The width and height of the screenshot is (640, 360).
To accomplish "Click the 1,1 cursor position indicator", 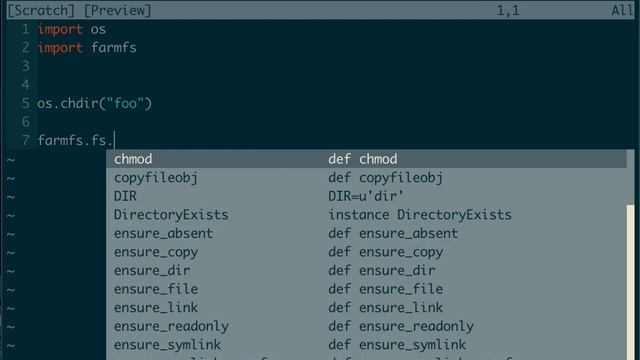I will click(x=508, y=10).
